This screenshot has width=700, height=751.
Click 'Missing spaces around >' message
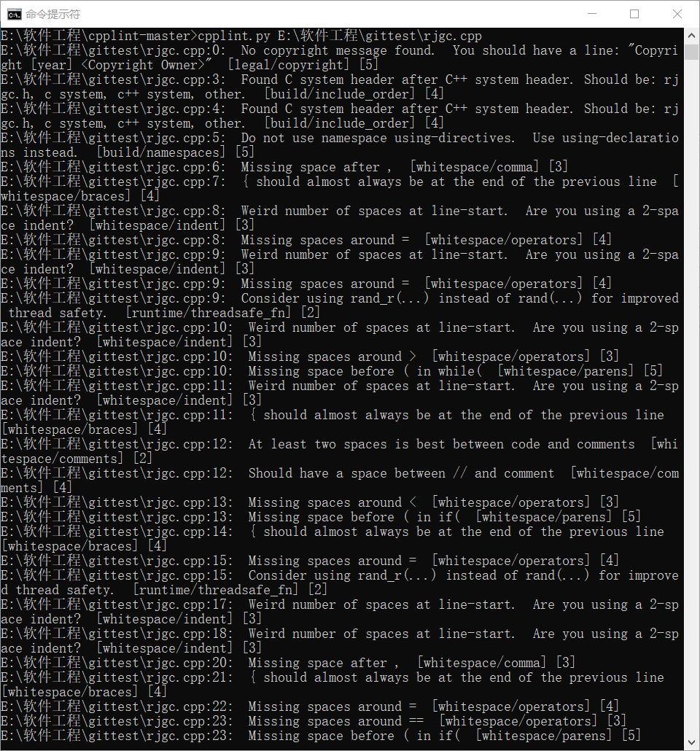(332, 357)
